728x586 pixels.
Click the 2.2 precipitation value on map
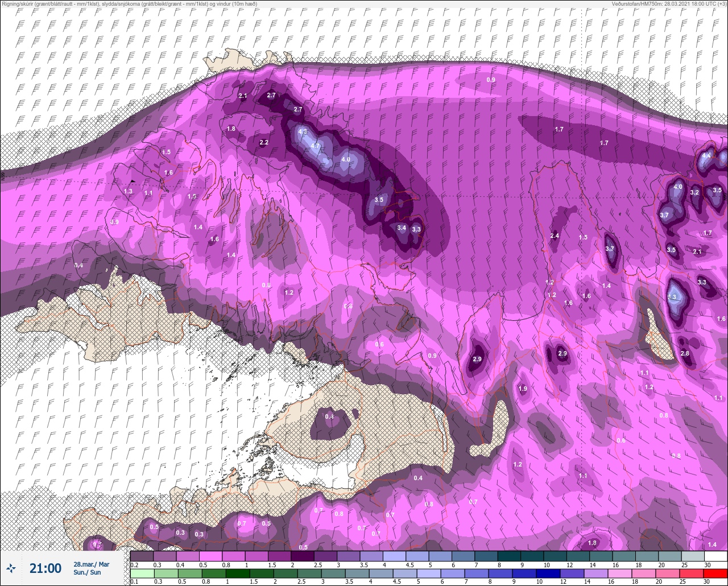point(264,143)
